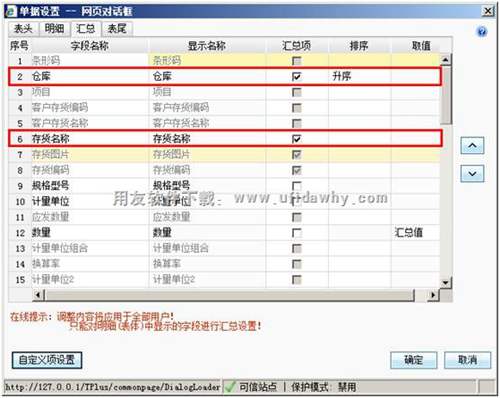Toggle 汇总项 checkbox for 换算率 row
The height and width of the screenshot is (398, 500).
tap(296, 264)
